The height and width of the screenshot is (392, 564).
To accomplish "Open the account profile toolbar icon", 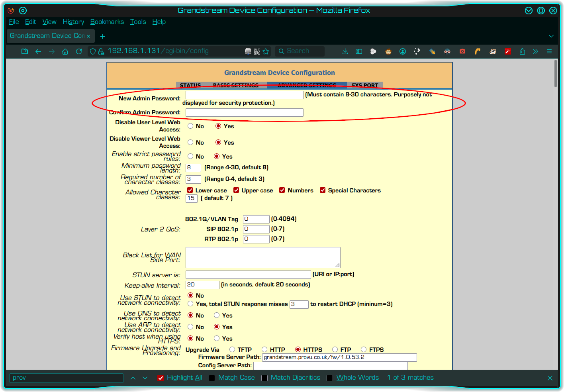I will pyautogui.click(x=403, y=51).
